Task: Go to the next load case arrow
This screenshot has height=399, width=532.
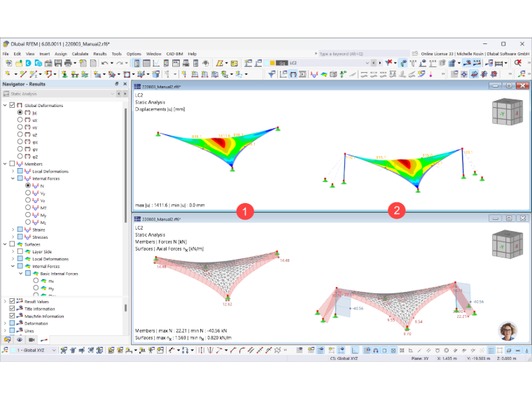Action: 379,63
